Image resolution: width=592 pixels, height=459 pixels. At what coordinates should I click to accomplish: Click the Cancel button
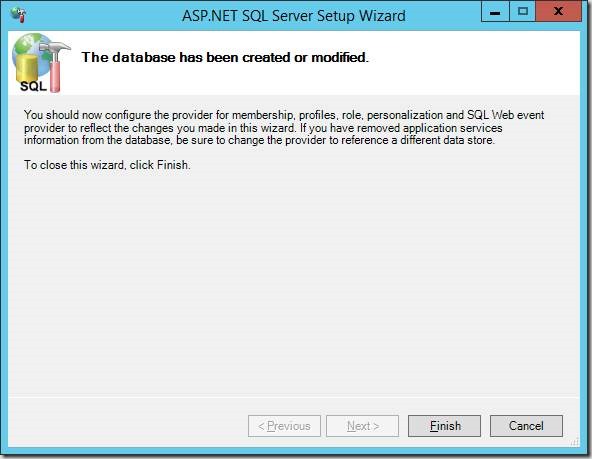tap(526, 426)
